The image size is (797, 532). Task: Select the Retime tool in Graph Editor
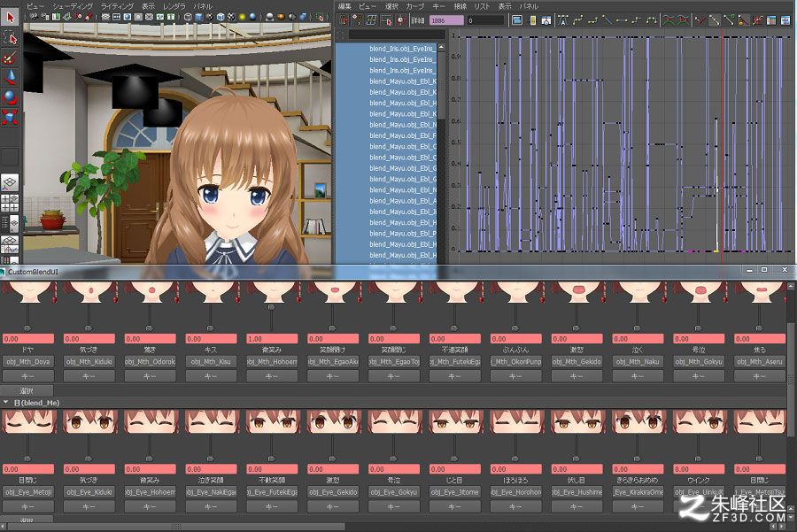[401, 20]
